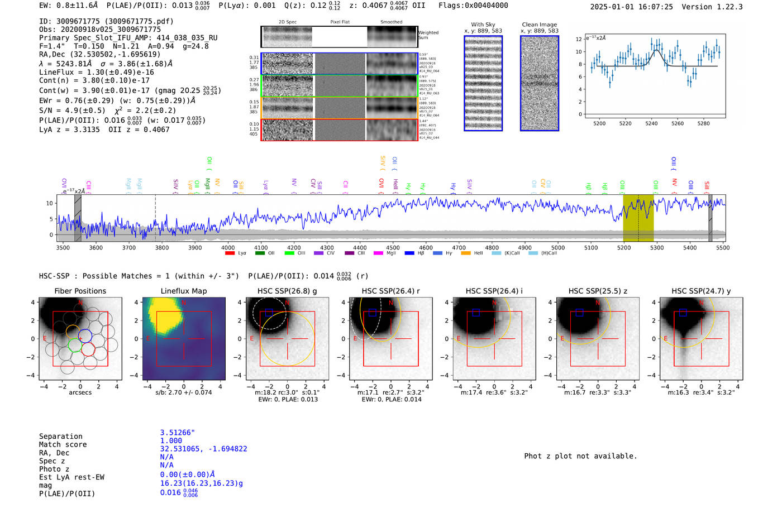Click the RA,Dec (32.530502,-1.695619) text
This screenshot has height=532, width=782.
[99, 54]
